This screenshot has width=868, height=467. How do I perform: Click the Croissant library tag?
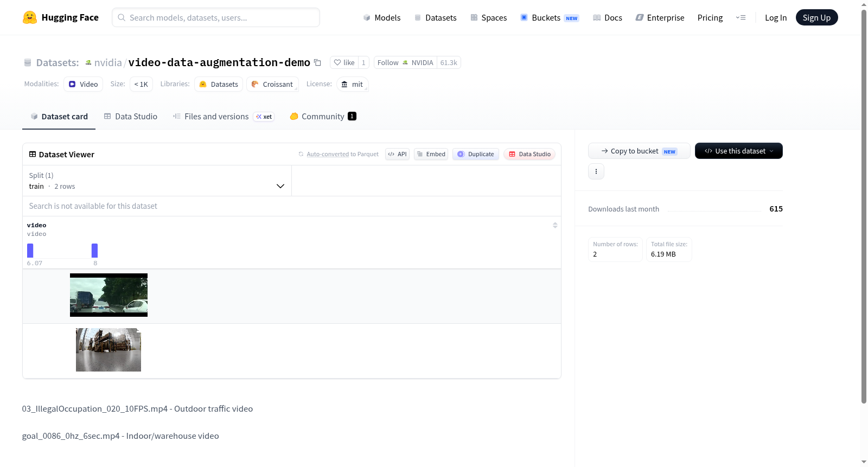272,84
